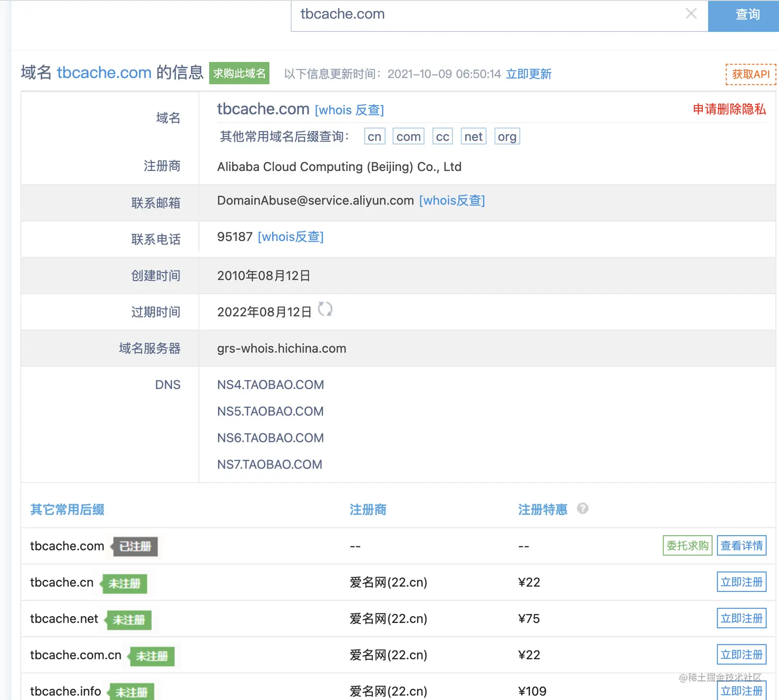Click 申请删除隐私 link
779x700 pixels.
[x=729, y=109]
